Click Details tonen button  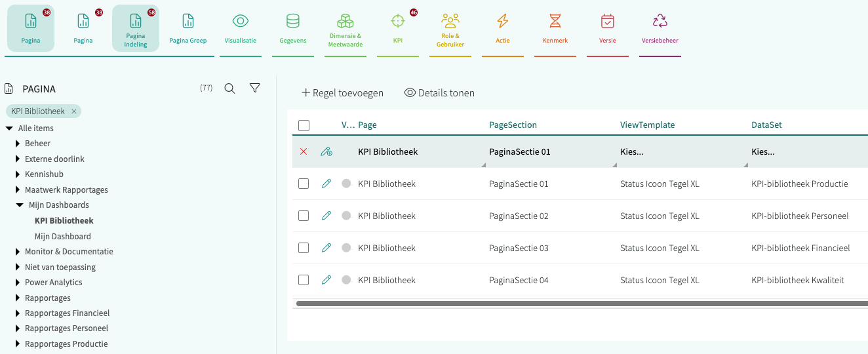point(439,93)
